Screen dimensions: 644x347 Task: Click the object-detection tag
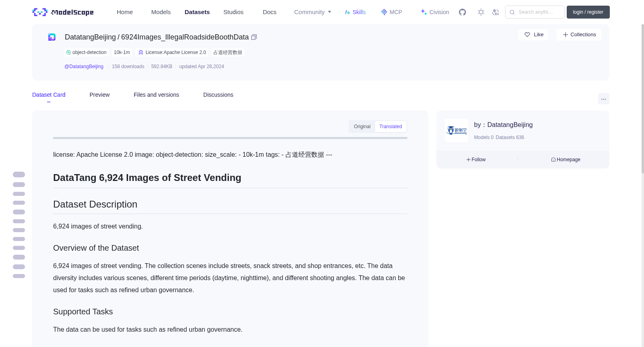(87, 52)
